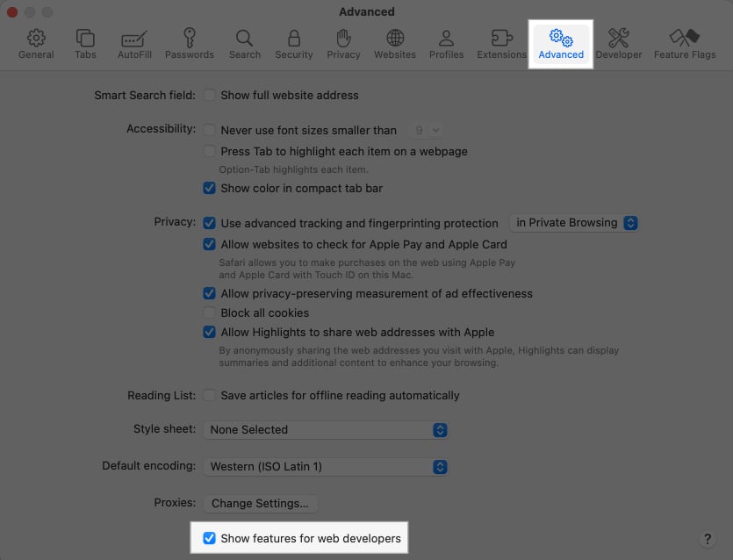This screenshot has height=560, width=733.
Task: Uncheck Allow Highlights to share web addresses
Action: click(x=209, y=332)
